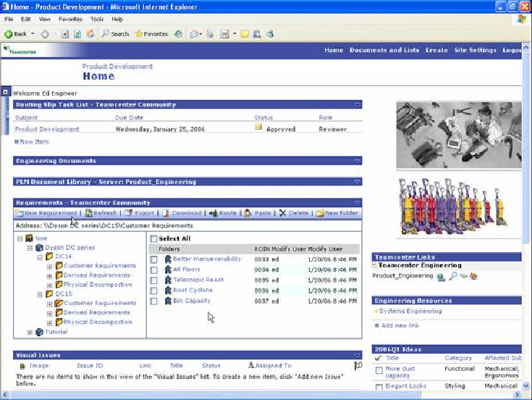
Task: Click the browser Back button
Action: point(16,34)
